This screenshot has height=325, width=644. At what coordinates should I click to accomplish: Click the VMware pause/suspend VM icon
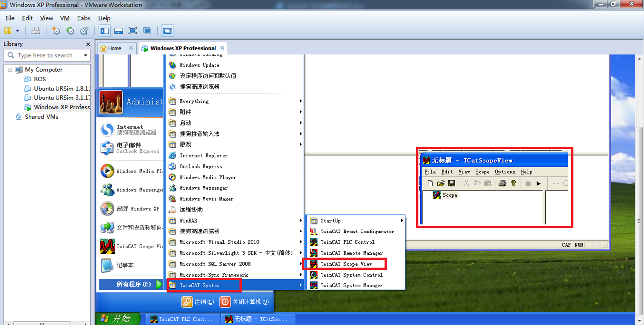coord(8,31)
